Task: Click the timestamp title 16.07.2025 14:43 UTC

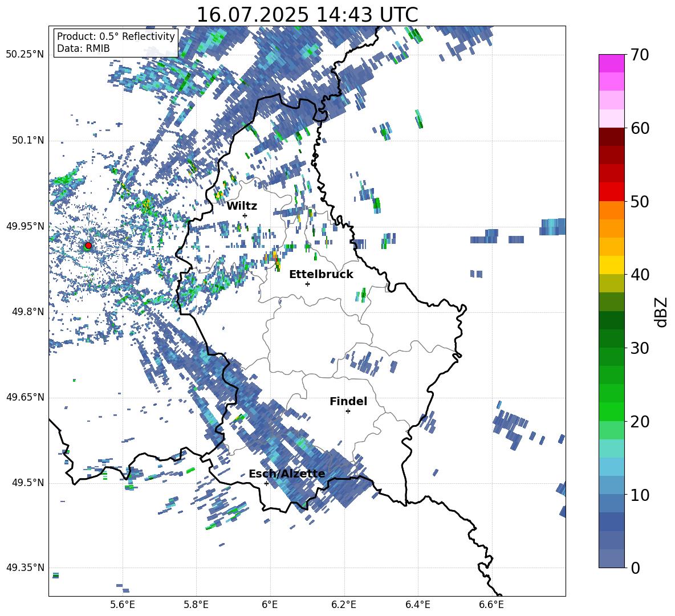Action: [x=307, y=15]
